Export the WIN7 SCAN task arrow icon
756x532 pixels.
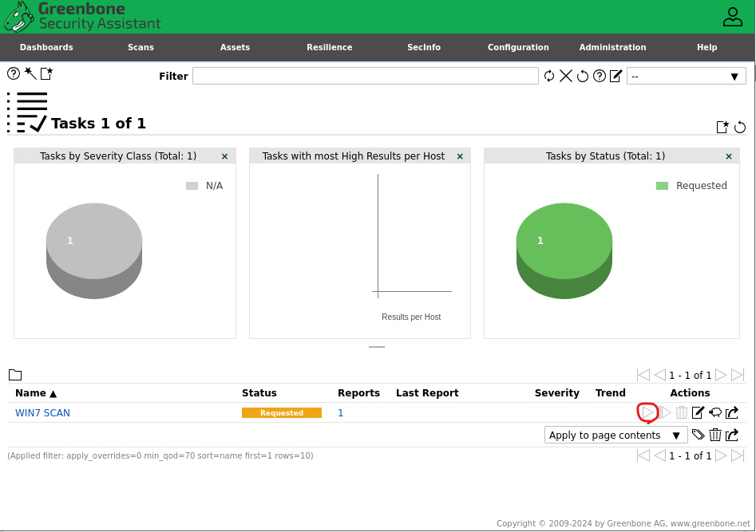point(732,412)
